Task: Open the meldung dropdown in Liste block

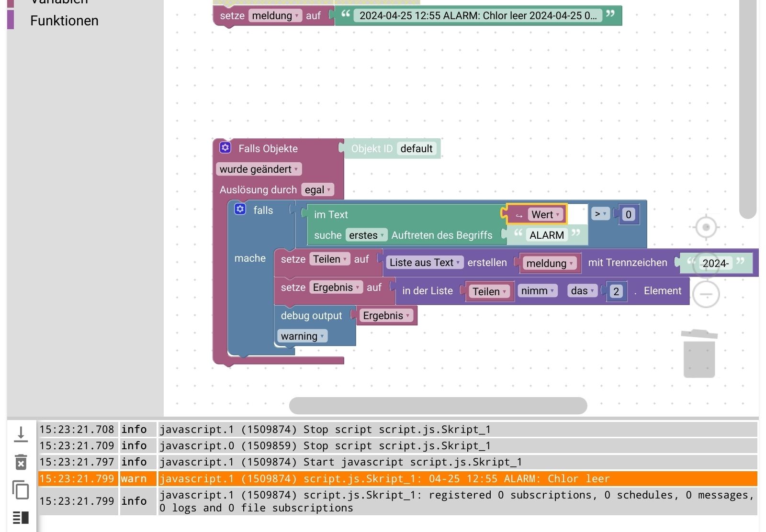Action: (x=550, y=263)
